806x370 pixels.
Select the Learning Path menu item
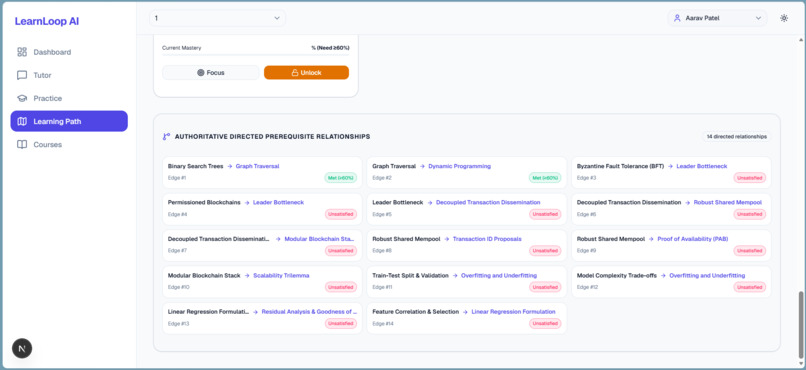click(x=69, y=121)
